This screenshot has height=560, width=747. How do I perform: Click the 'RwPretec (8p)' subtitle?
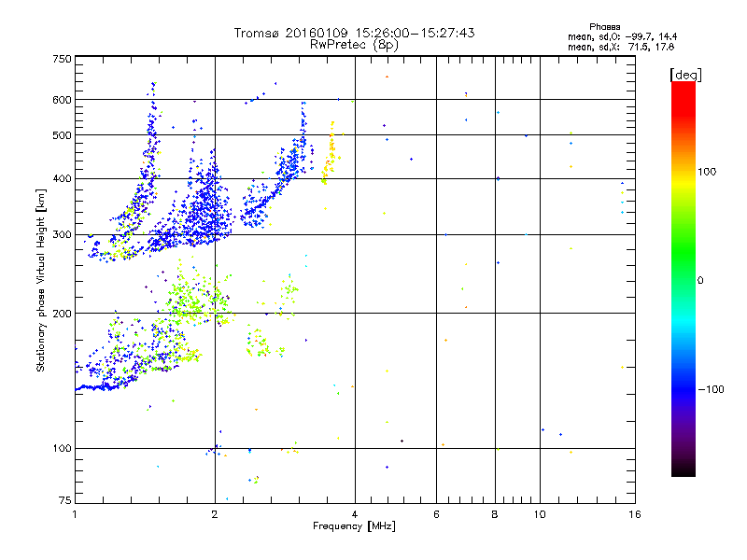coord(354,45)
